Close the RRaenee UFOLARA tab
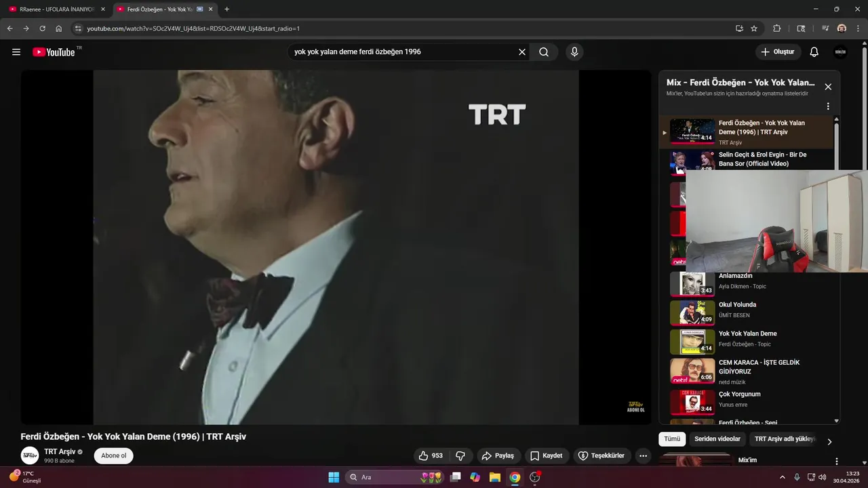The width and height of the screenshot is (868, 488). (103, 9)
